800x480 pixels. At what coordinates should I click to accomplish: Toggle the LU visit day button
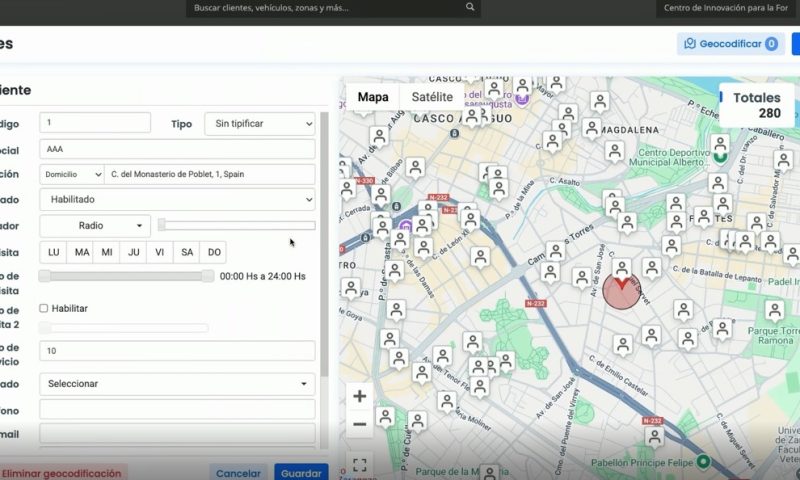pos(54,253)
